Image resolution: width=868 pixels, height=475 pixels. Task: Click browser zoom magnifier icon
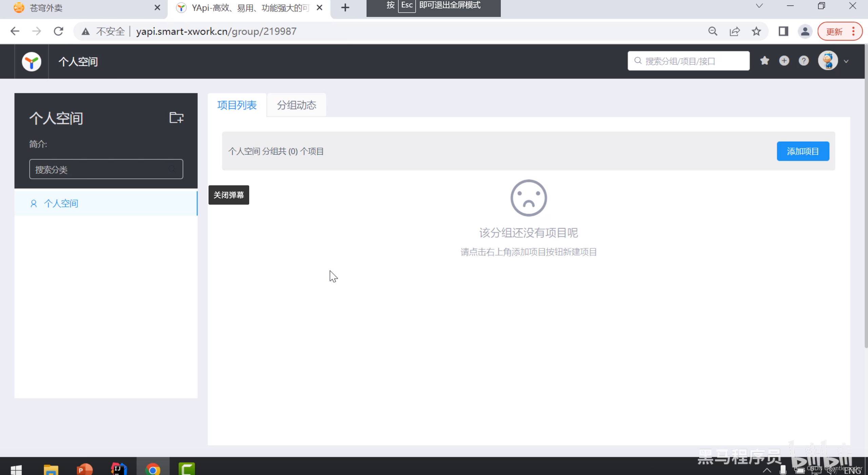pyautogui.click(x=713, y=32)
